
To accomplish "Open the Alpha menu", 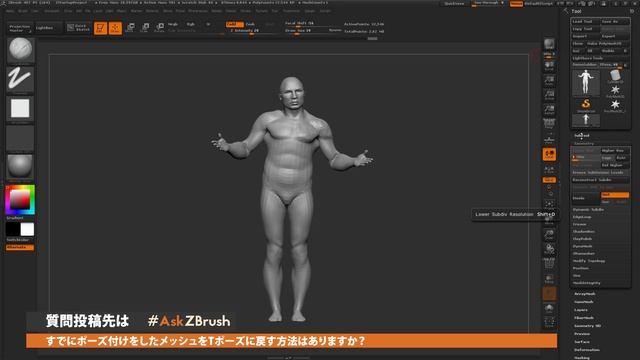I will 10,11.
